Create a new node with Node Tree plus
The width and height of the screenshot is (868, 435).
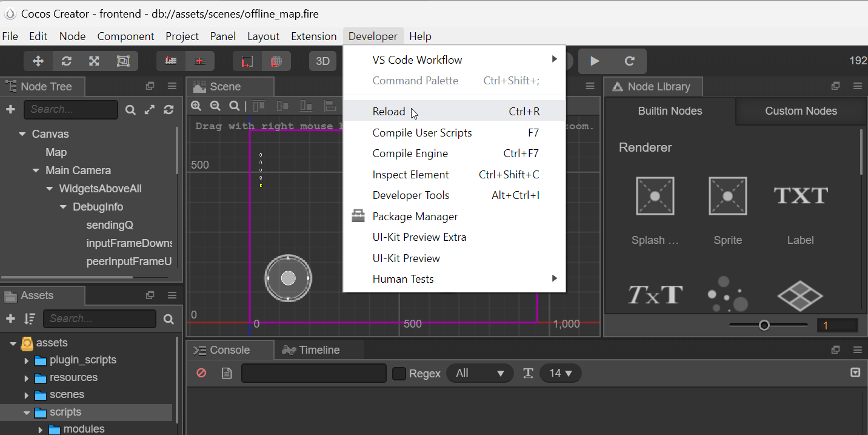click(10, 109)
